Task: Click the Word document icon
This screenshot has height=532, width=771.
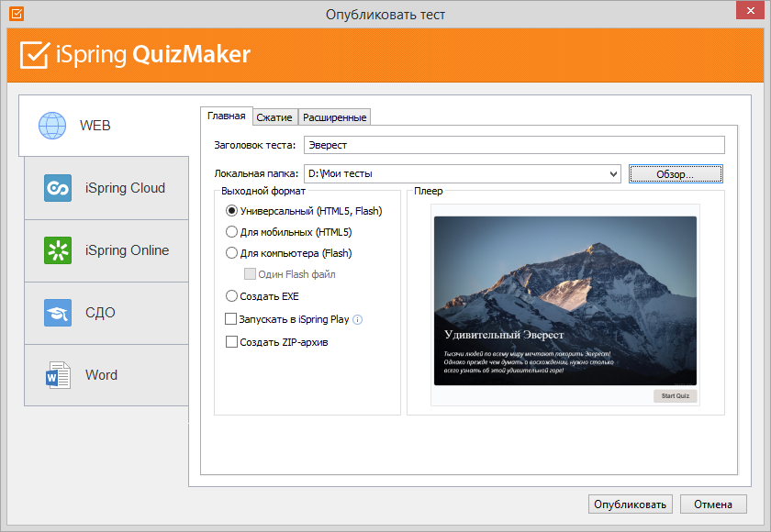Action: pos(58,375)
